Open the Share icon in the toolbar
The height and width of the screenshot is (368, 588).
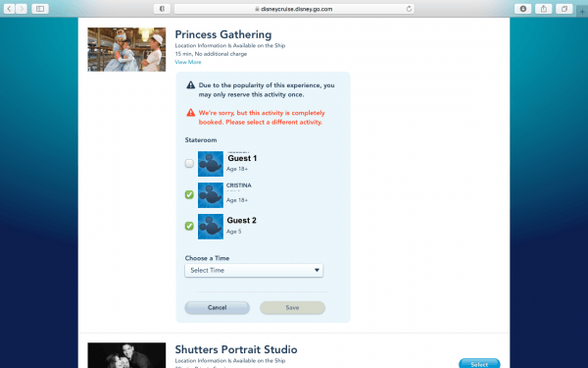pyautogui.click(x=543, y=9)
